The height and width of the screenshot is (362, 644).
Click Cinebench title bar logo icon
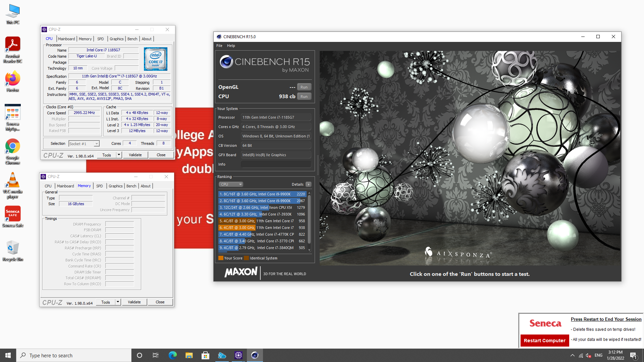tap(219, 37)
